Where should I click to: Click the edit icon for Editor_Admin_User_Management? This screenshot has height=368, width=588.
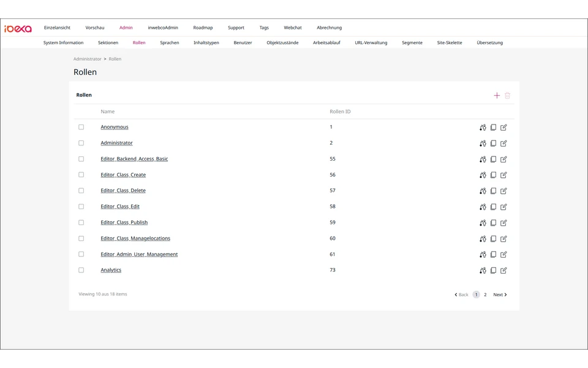[503, 255]
